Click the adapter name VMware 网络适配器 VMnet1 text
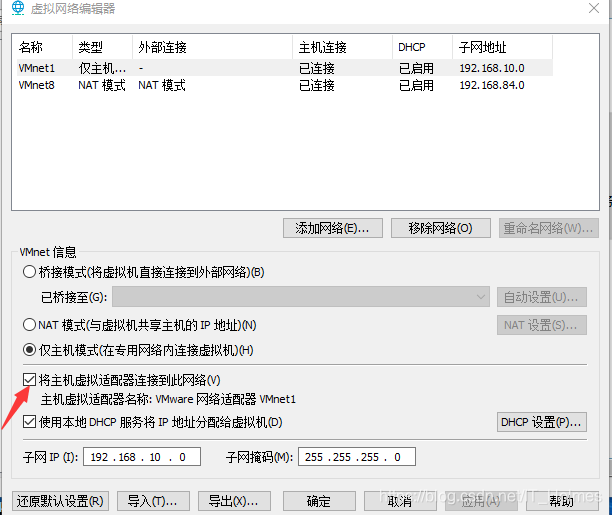 tap(226, 399)
